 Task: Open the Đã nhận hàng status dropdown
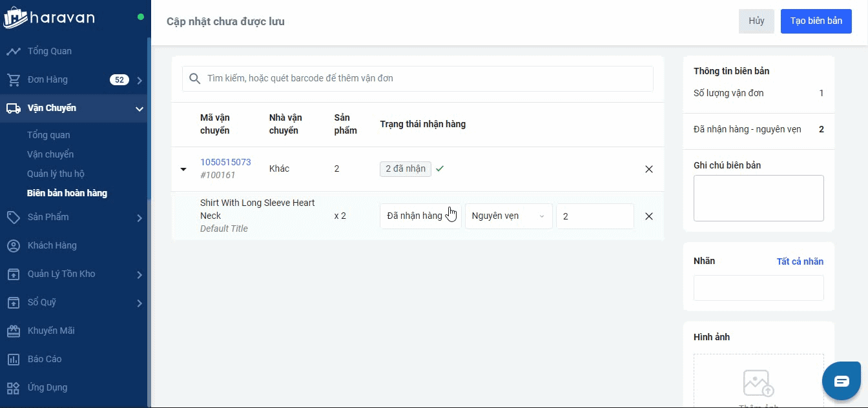pos(420,216)
